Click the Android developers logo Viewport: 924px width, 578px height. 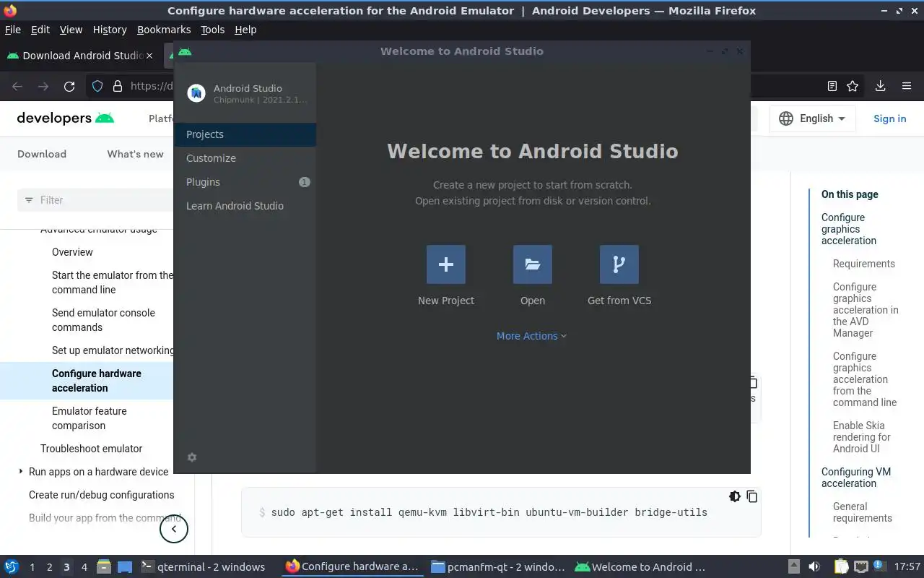coord(66,118)
